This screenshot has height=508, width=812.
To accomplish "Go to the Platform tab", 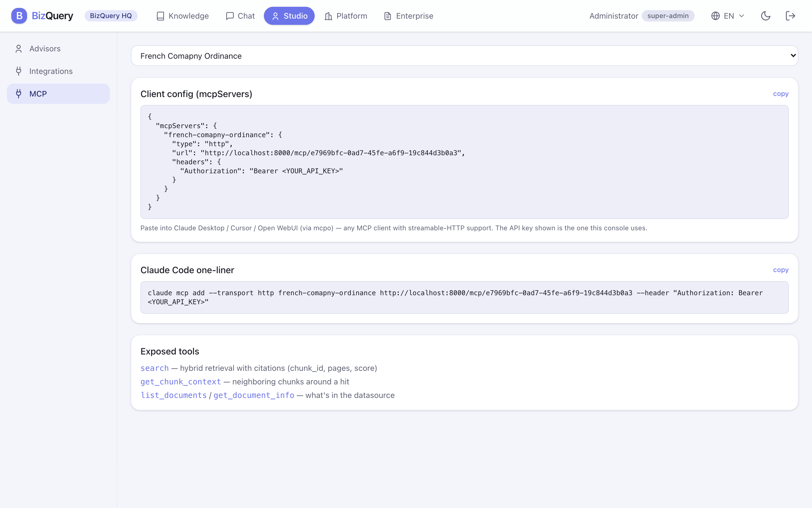I will click(x=346, y=16).
